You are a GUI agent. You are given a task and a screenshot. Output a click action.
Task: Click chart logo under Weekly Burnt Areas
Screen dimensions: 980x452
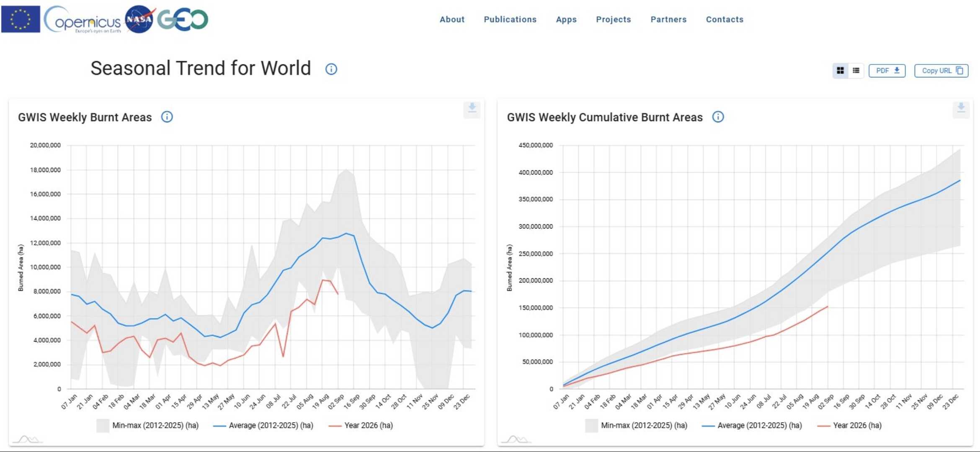(28, 439)
